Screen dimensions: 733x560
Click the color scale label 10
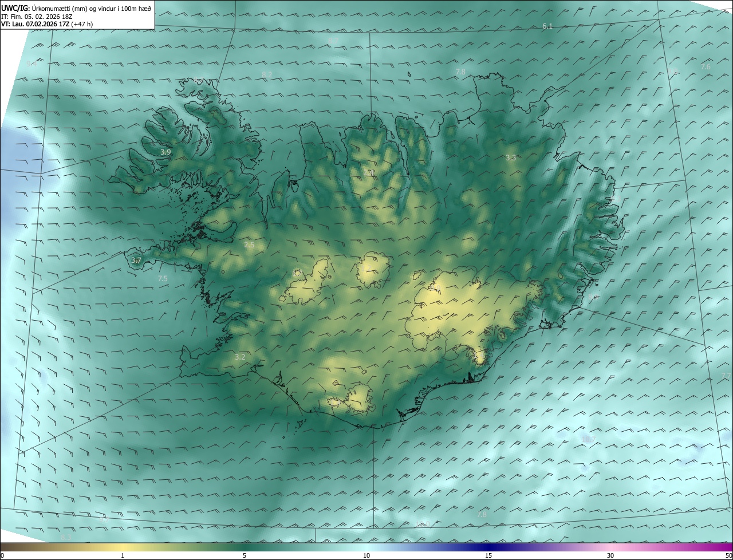[366, 555]
